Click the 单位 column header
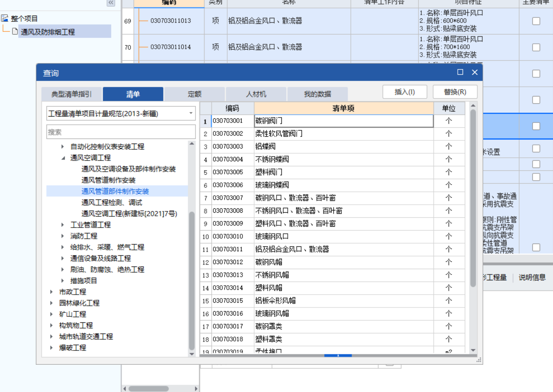The width and height of the screenshot is (553, 392). coord(449,108)
